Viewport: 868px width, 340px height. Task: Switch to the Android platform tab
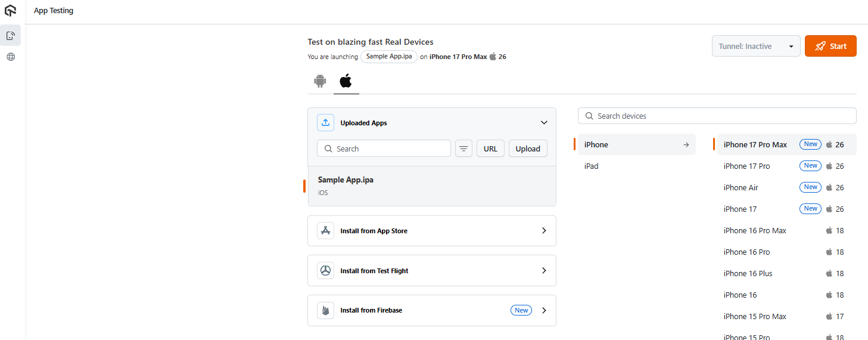coord(320,81)
